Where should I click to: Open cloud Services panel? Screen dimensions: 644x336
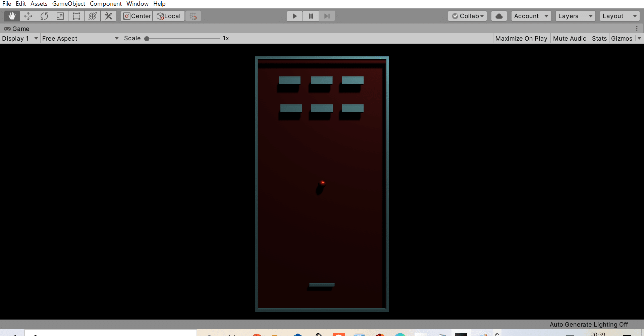click(499, 16)
